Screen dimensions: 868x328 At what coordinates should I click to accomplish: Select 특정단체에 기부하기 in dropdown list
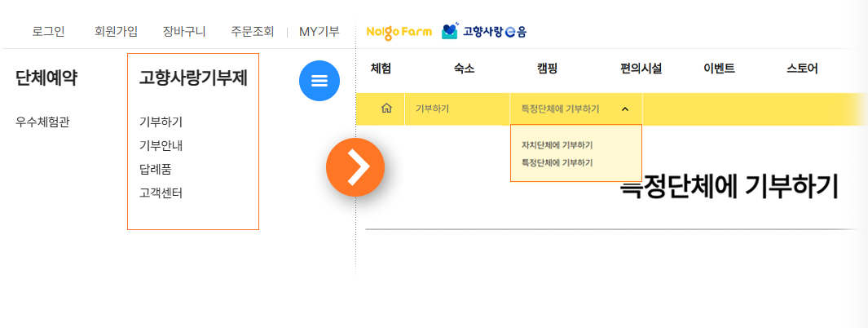557,163
